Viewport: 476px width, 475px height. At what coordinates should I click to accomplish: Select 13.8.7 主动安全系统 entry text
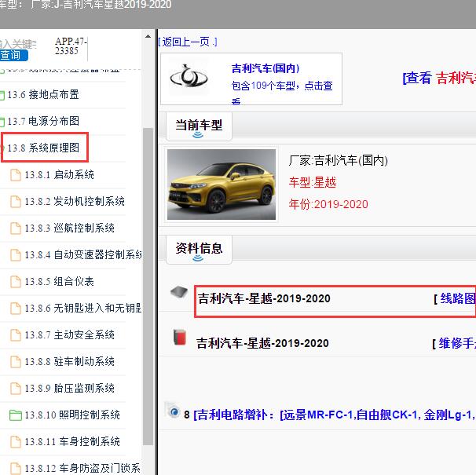click(x=70, y=334)
